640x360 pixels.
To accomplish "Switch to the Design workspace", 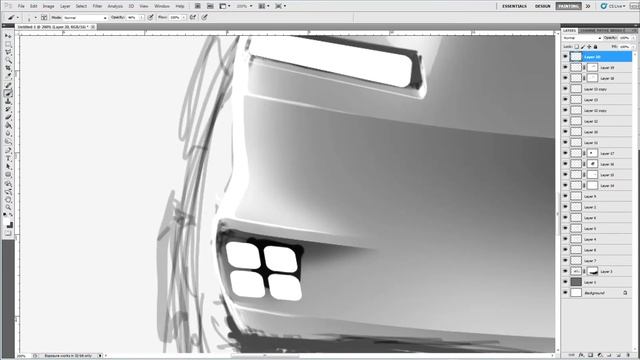I will click(x=542, y=6).
